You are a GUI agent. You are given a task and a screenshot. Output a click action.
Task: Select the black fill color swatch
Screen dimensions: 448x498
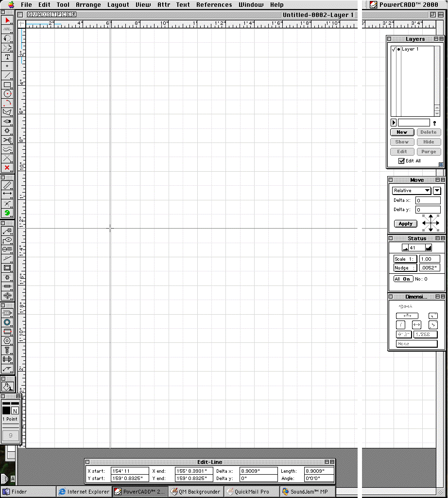point(6,410)
